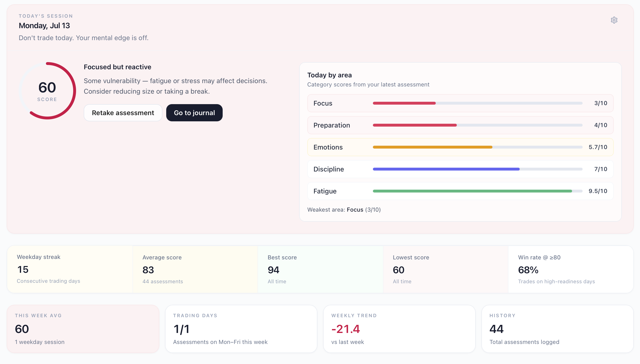Click the Discipline score bar

click(x=477, y=169)
